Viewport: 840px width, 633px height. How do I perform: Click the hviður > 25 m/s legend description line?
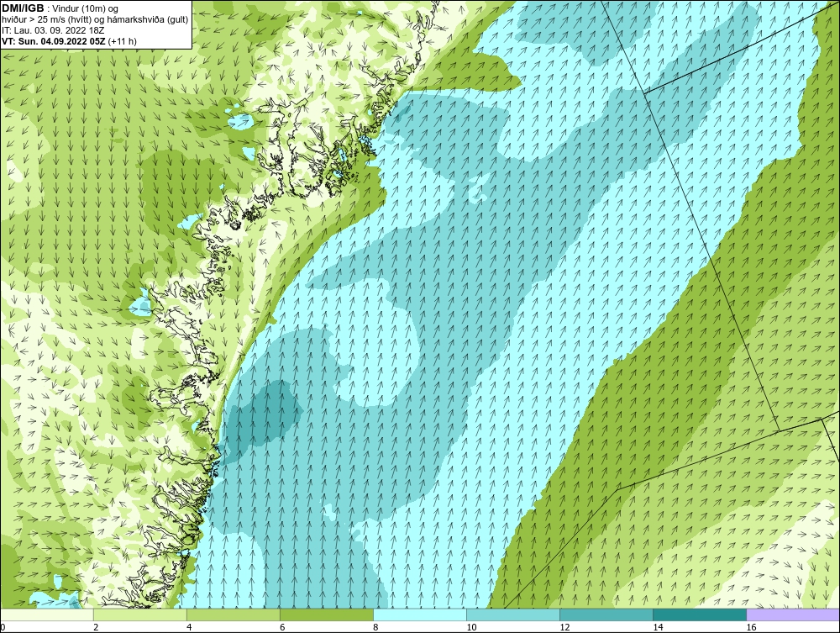pyautogui.click(x=95, y=19)
